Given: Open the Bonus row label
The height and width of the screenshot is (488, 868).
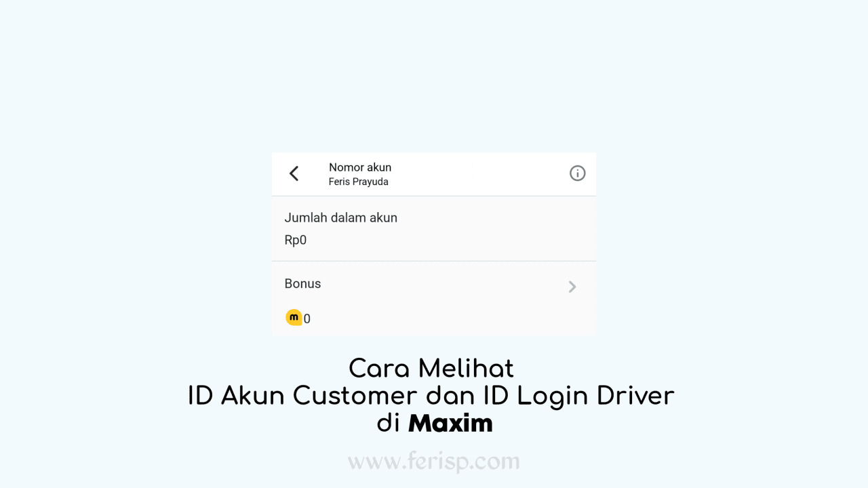Looking at the screenshot, I should pos(302,283).
